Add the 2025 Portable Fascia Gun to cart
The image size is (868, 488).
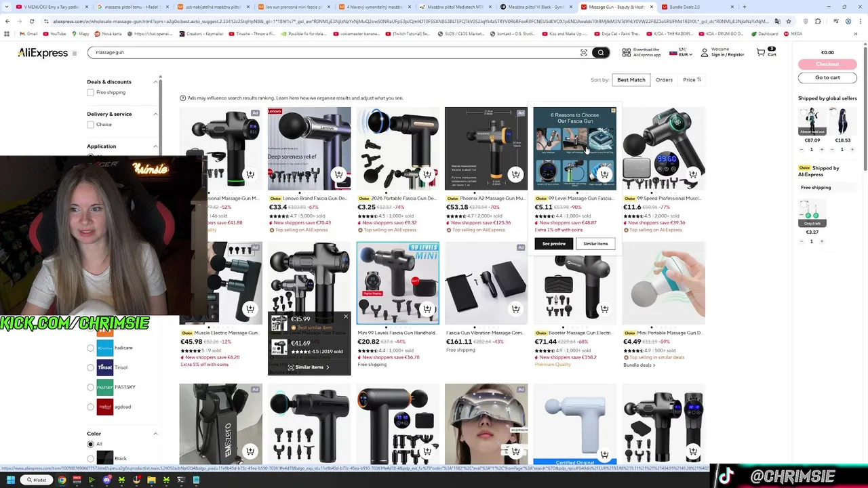tap(427, 174)
